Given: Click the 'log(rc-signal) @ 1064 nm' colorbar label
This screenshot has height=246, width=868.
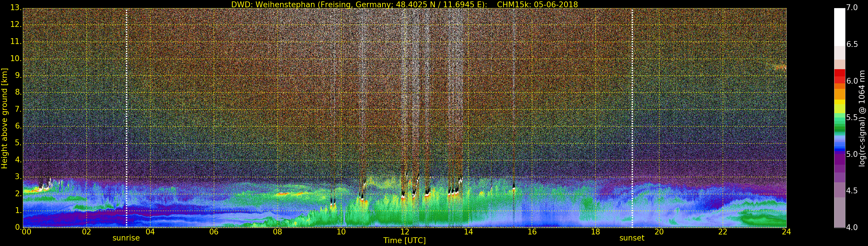Looking at the screenshot, I should (x=862, y=118).
